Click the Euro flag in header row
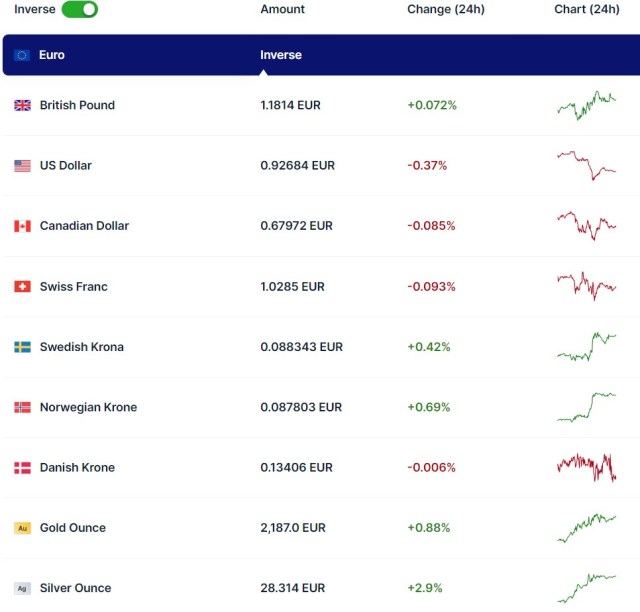The image size is (640, 612). [22, 55]
